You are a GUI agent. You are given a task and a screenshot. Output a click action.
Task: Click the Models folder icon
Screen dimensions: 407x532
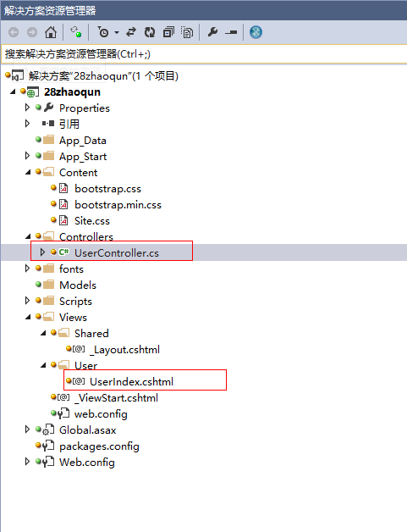point(49,285)
